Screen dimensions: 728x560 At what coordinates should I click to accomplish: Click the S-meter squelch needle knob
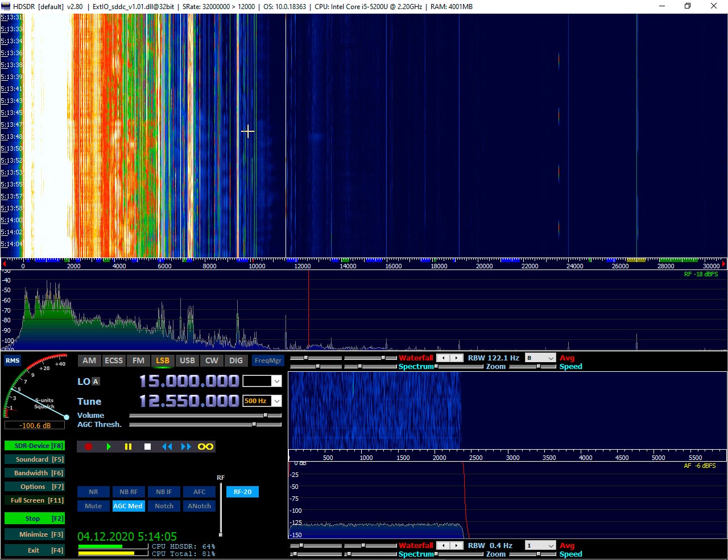[67, 417]
